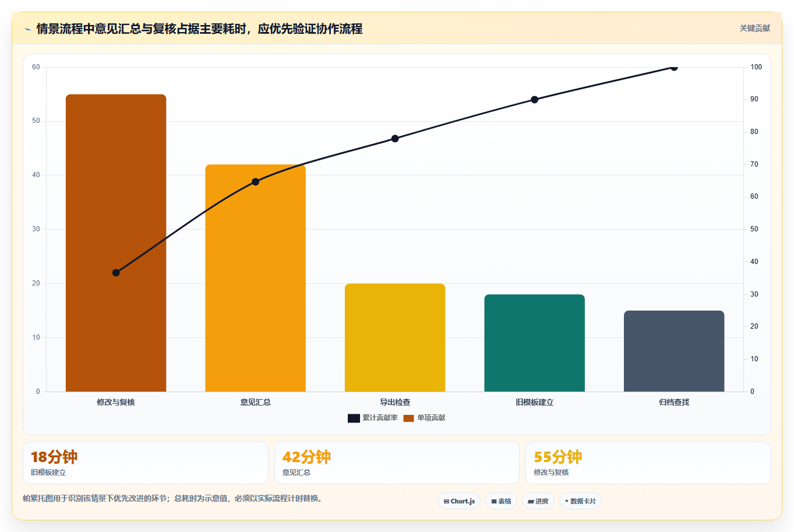This screenshot has width=794, height=532.
Task: Click the 意见汇总 axis label
Action: coord(255,402)
